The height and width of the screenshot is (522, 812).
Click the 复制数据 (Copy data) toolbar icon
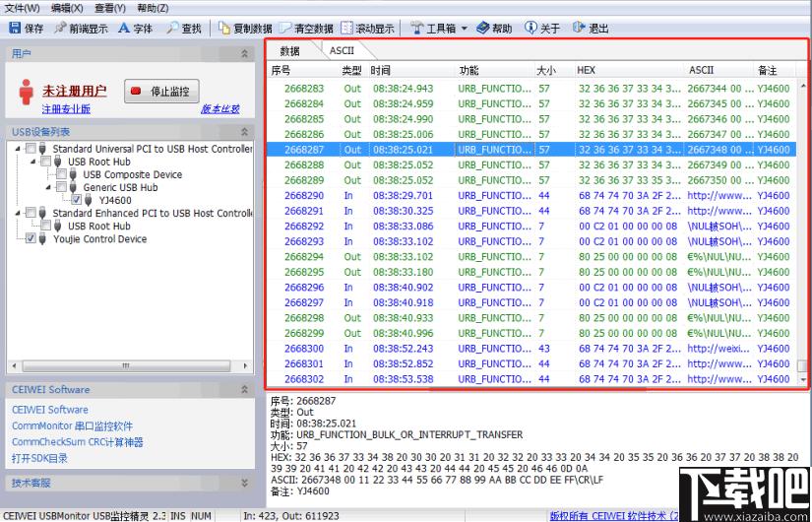pyautogui.click(x=224, y=29)
